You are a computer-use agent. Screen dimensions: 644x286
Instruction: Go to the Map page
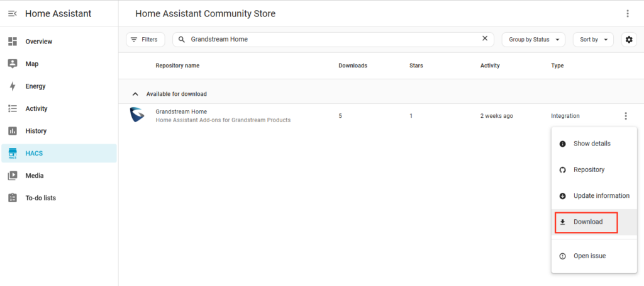coord(58,64)
